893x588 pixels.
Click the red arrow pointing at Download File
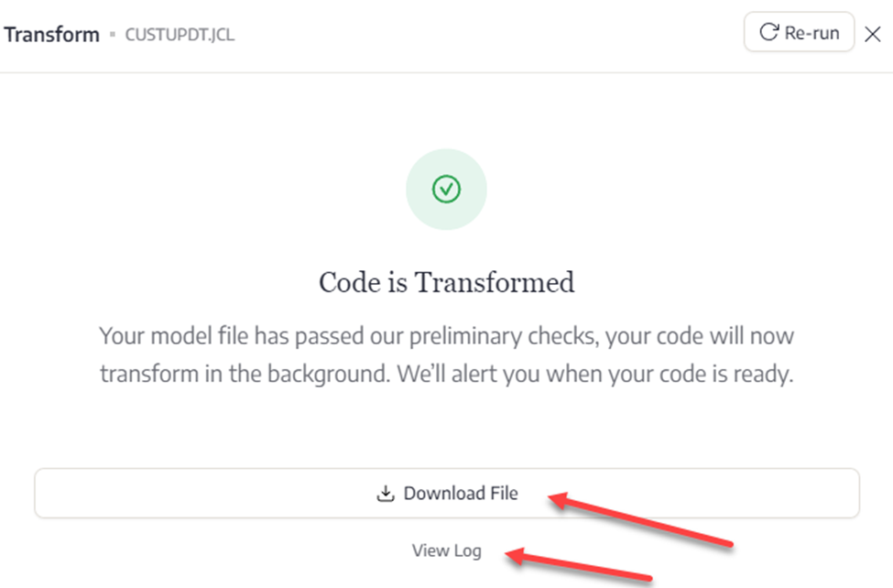pyautogui.click(x=640, y=519)
